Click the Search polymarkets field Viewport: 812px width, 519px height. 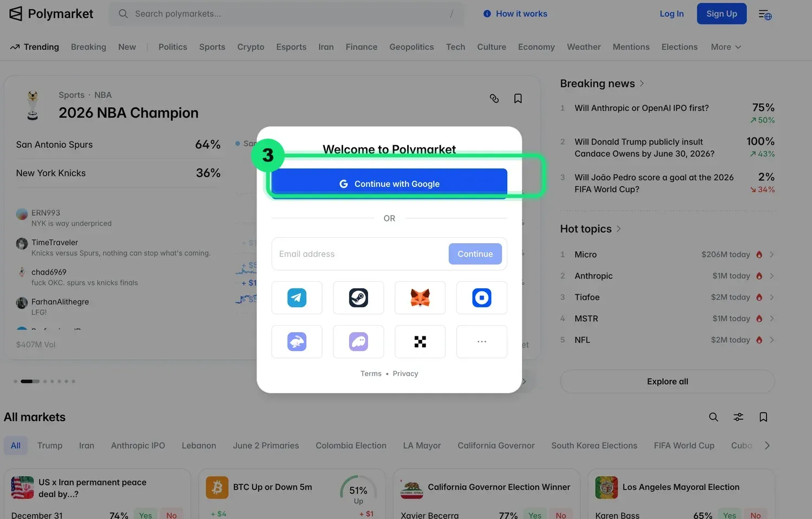coord(286,14)
